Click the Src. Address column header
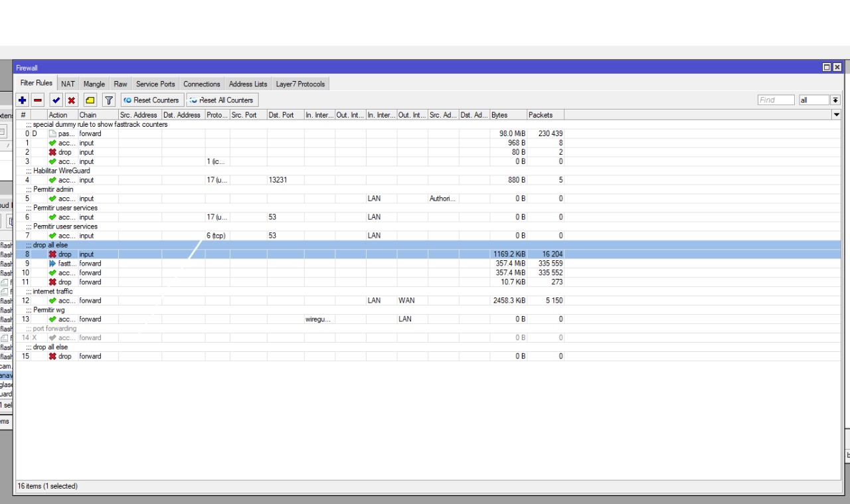 (x=140, y=115)
